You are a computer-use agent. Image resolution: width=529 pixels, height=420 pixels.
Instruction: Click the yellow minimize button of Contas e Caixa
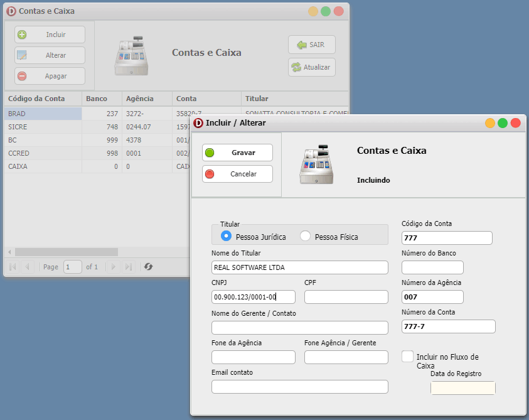click(x=313, y=11)
